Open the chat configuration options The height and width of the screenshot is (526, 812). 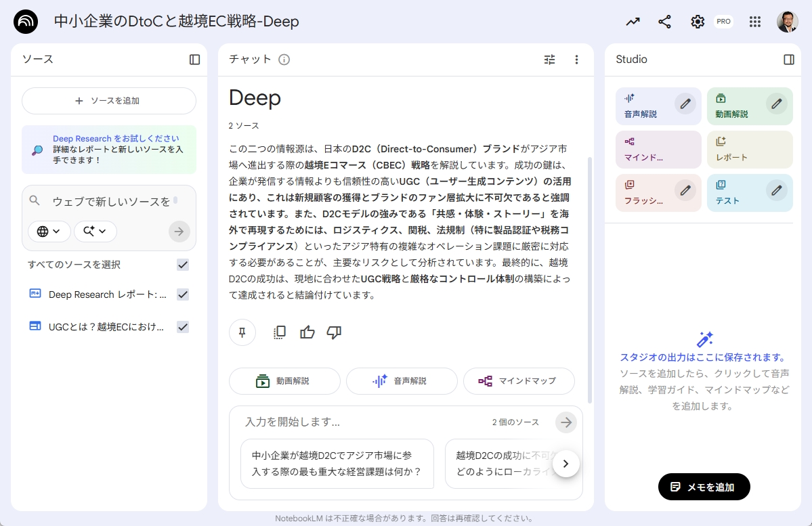pyautogui.click(x=549, y=60)
